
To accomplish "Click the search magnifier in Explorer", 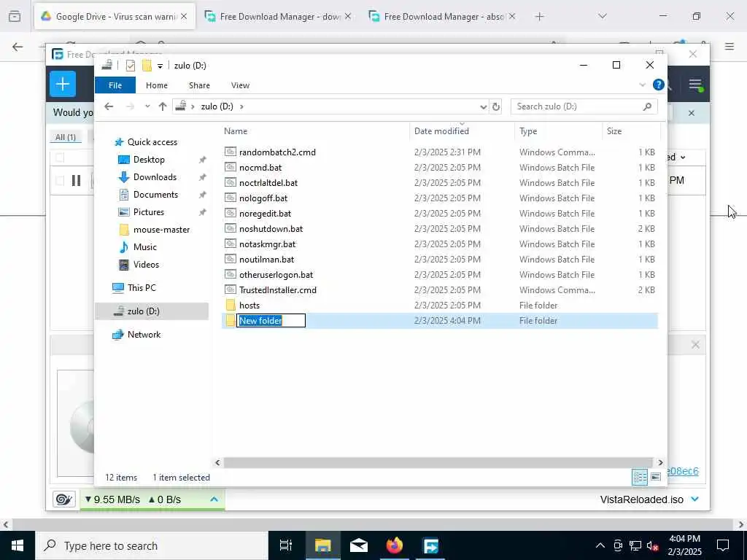I will coord(647,106).
